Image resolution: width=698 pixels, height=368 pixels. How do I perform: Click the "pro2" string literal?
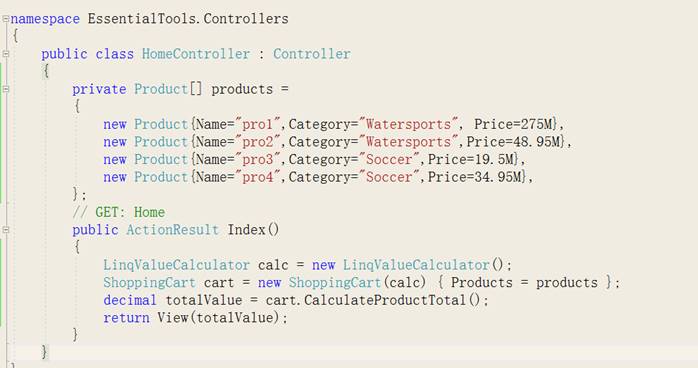click(x=257, y=142)
